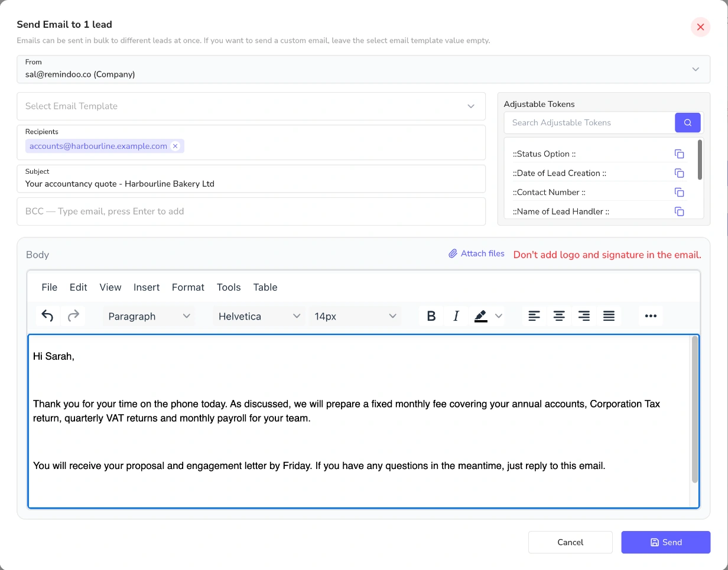Open the Insert menu
Screen dimensions: 728x570
pos(147,287)
